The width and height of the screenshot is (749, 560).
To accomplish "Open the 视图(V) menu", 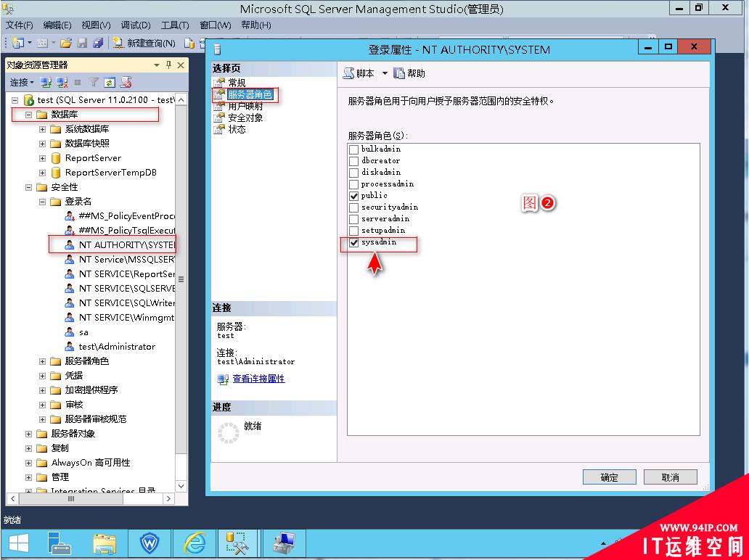I will 96,25.
